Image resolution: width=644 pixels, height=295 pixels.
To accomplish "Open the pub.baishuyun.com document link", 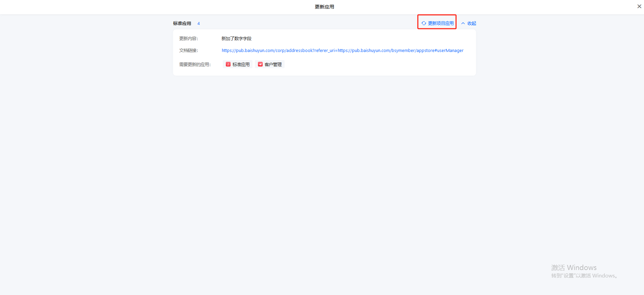I will click(342, 50).
